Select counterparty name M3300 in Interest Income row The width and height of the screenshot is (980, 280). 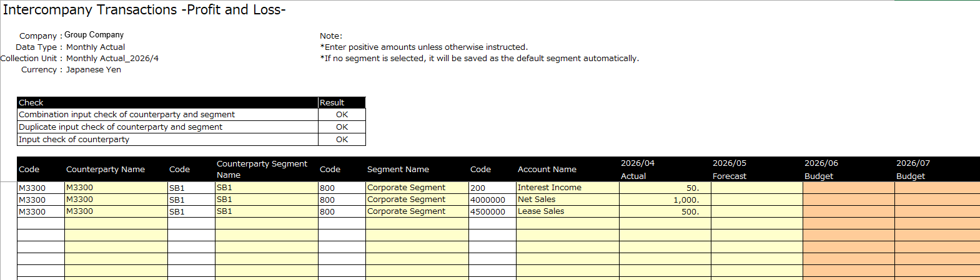pos(116,188)
